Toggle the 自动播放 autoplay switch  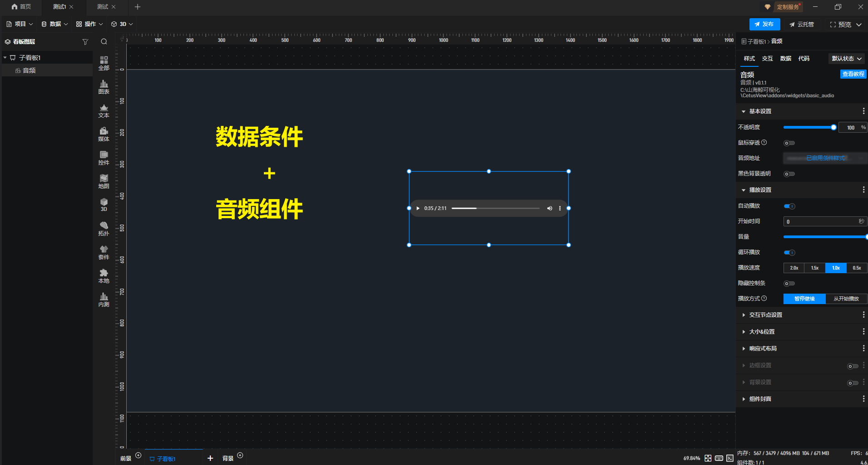pyautogui.click(x=789, y=206)
